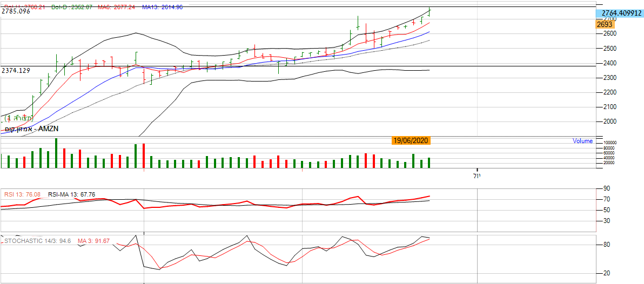Click the tallest green volume bar

click(x=56, y=153)
